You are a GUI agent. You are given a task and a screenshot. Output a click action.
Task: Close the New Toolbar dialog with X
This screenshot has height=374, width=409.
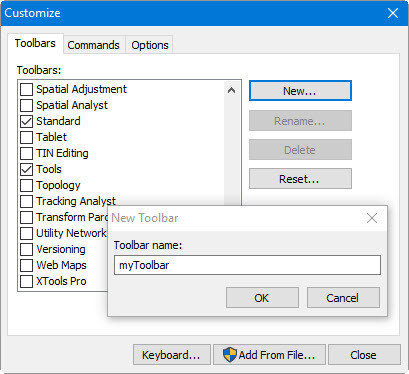click(372, 218)
